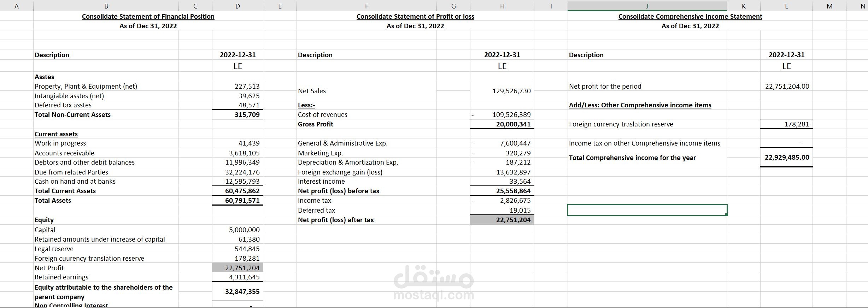Click title Consolidate Statement of Profit or loss

pos(415,16)
